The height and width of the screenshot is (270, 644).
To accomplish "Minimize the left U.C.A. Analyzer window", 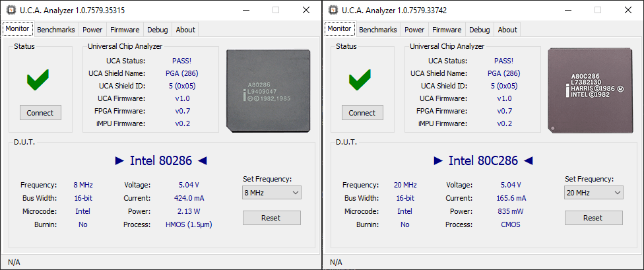I will pyautogui.click(x=245, y=11).
